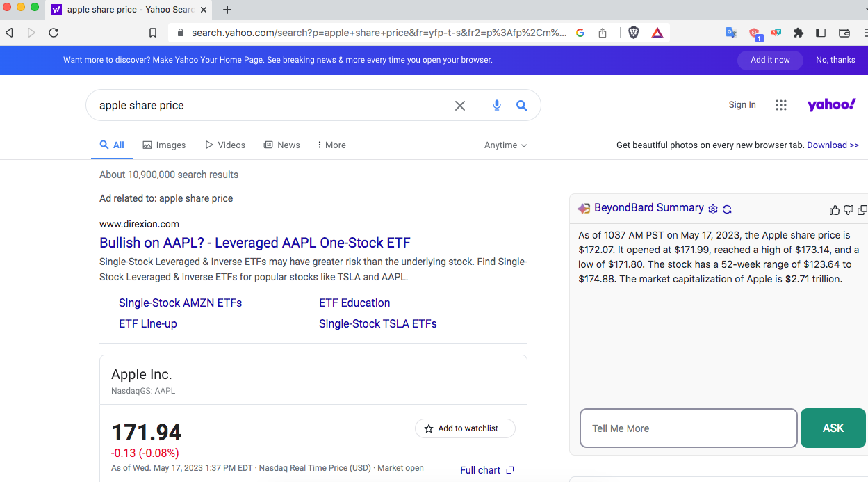Click the BeyondBard logo icon
This screenshot has width=868, height=482.
click(584, 209)
